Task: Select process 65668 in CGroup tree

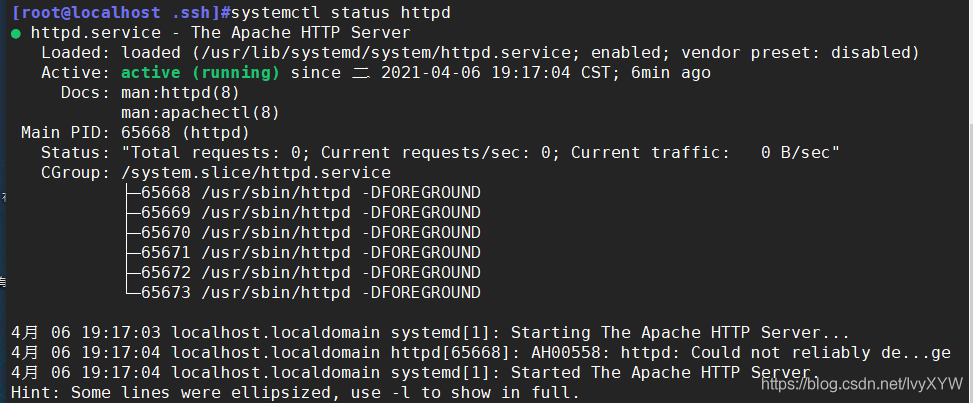Action: click(x=310, y=192)
